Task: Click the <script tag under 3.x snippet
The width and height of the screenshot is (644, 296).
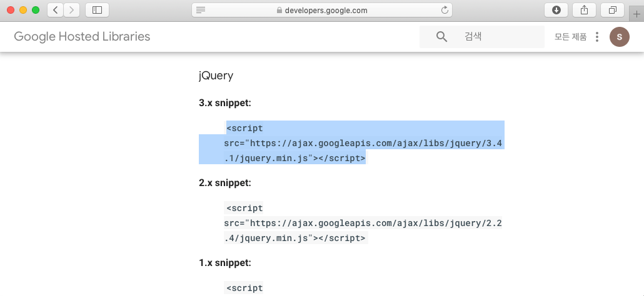Action: coord(245,128)
